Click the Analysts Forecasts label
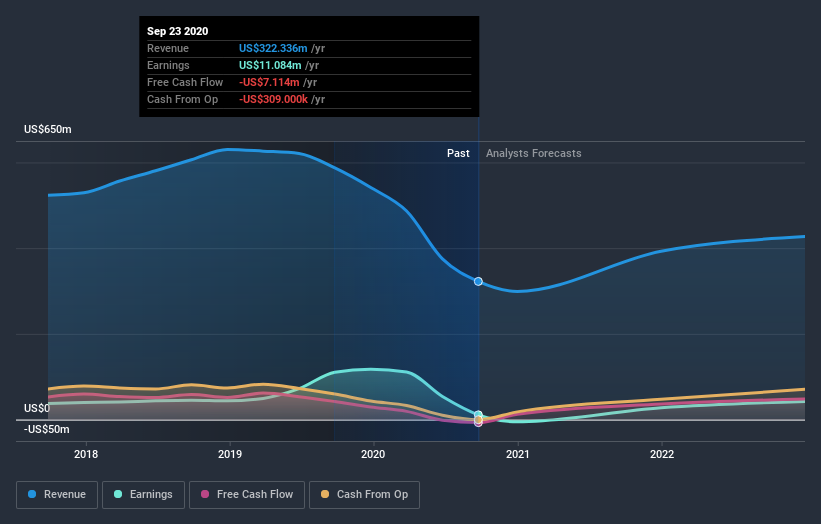 click(x=534, y=153)
